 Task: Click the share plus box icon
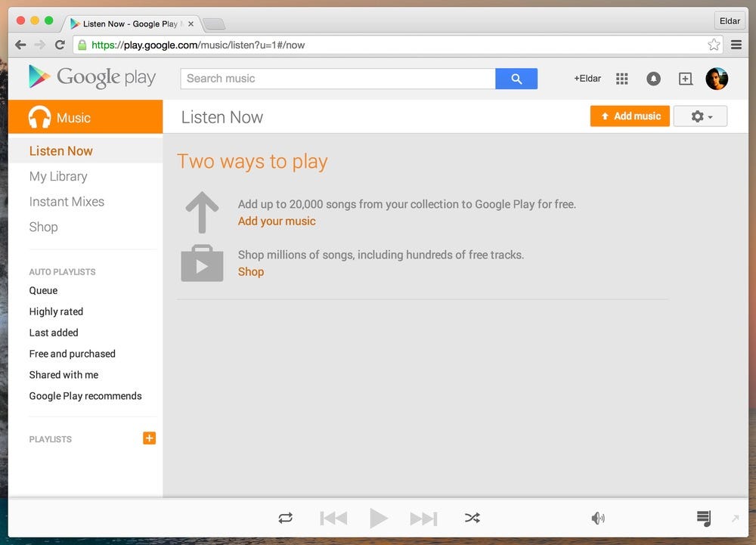685,79
